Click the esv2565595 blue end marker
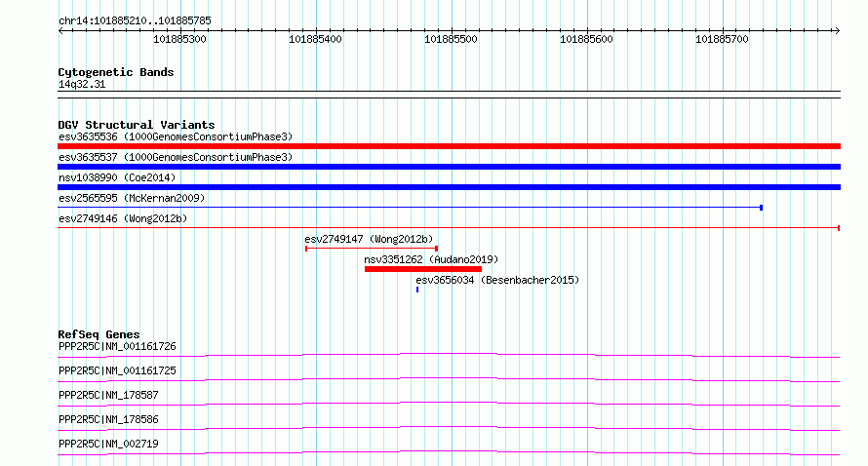The image size is (868, 466). point(761,208)
